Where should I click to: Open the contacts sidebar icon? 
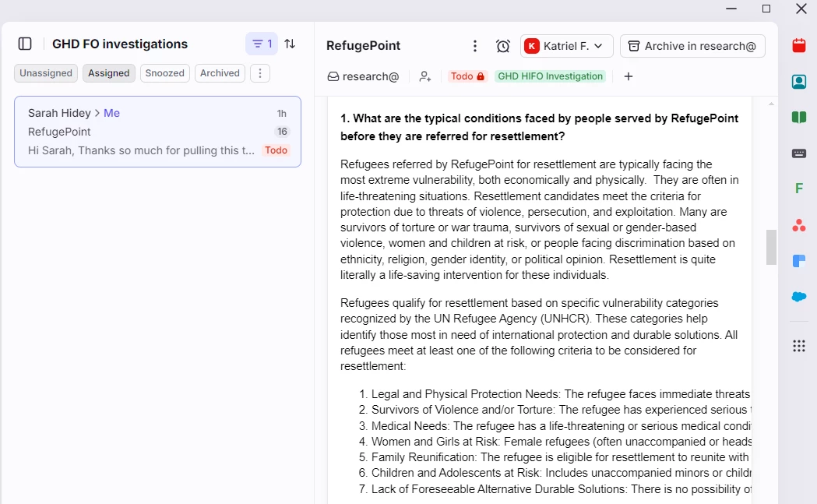pos(799,81)
